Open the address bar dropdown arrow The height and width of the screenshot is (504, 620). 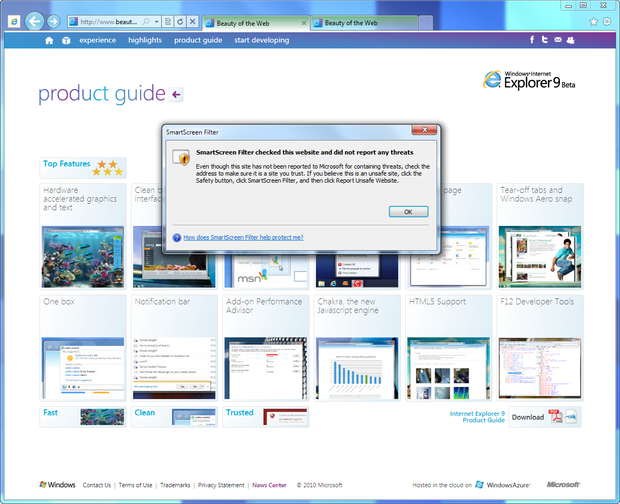pos(157,21)
